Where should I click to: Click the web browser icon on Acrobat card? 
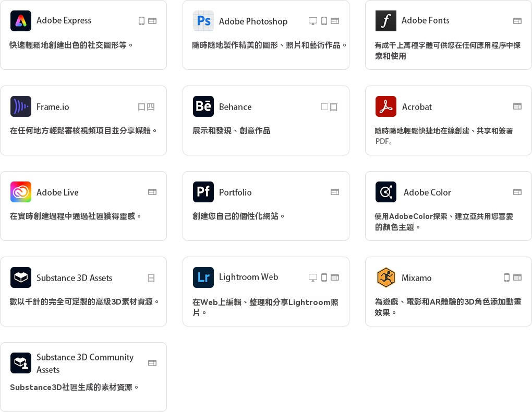517,106
